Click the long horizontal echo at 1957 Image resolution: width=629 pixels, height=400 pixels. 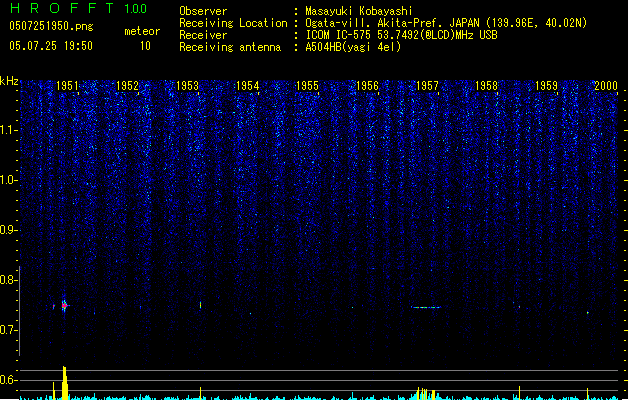point(426,307)
